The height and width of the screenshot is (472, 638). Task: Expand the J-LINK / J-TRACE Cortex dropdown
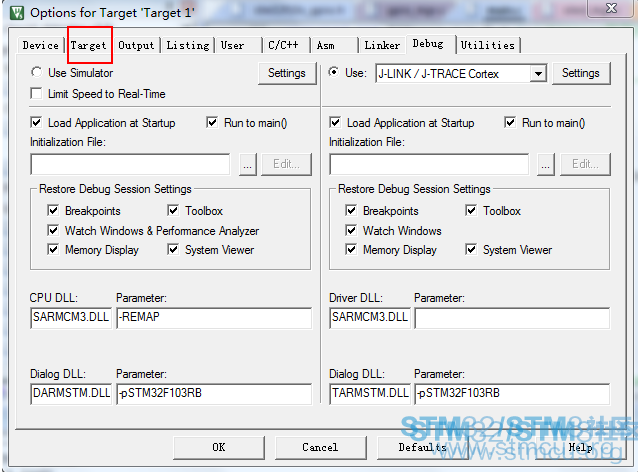coord(538,74)
